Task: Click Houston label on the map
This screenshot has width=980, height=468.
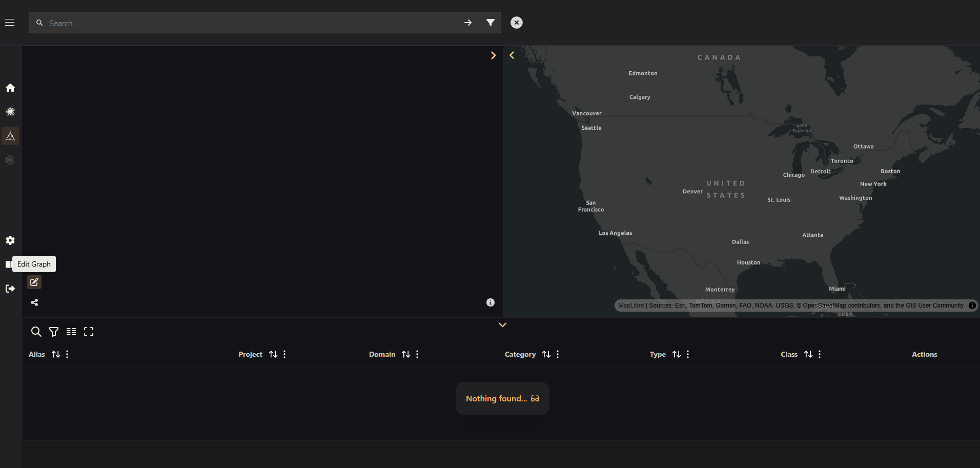Action: (749, 262)
